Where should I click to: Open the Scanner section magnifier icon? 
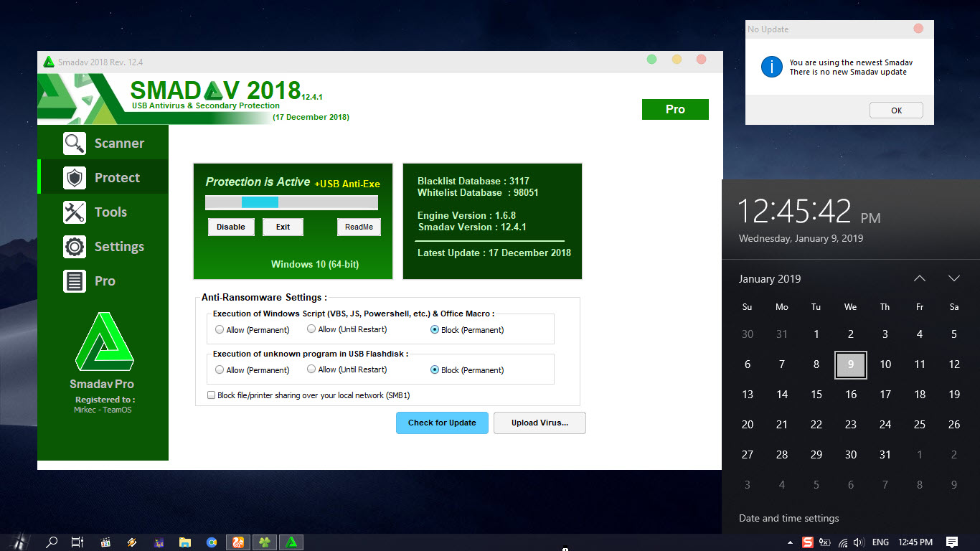tap(75, 143)
